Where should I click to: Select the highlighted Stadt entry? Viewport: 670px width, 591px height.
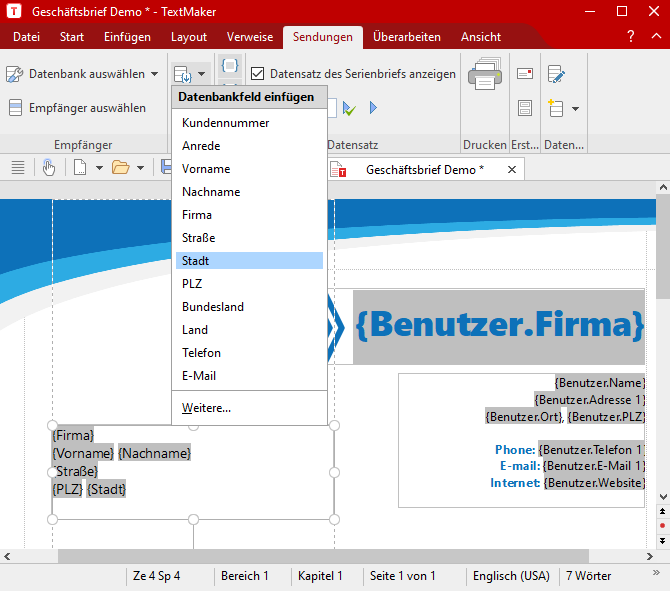click(x=249, y=261)
